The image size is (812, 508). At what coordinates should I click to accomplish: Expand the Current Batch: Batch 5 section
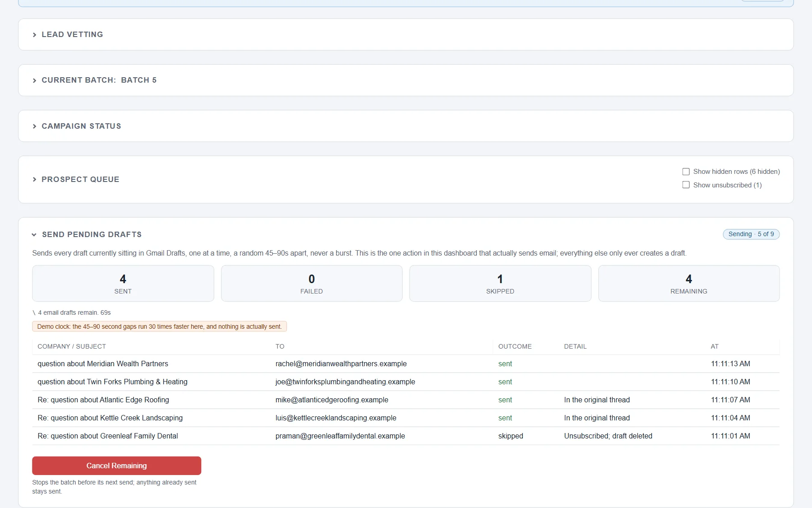coord(99,80)
